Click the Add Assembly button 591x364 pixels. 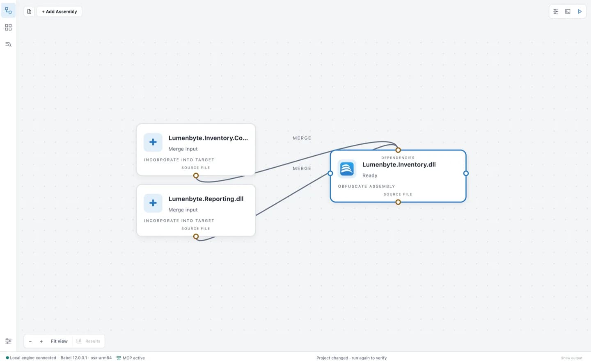[x=60, y=11]
